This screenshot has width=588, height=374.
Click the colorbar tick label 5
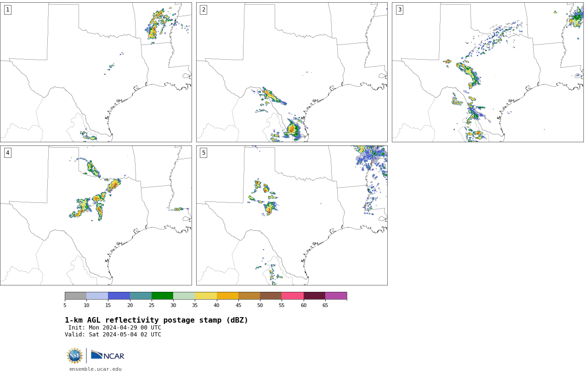coord(65,305)
